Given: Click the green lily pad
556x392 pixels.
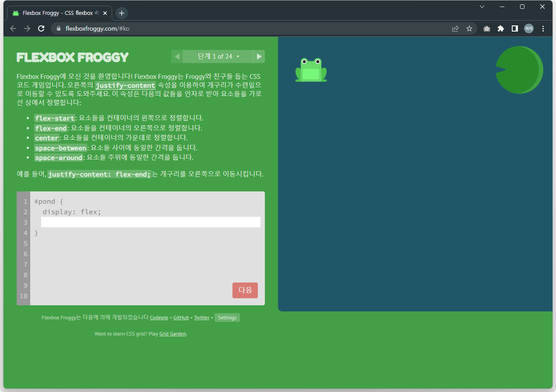Looking at the screenshot, I should [519, 70].
